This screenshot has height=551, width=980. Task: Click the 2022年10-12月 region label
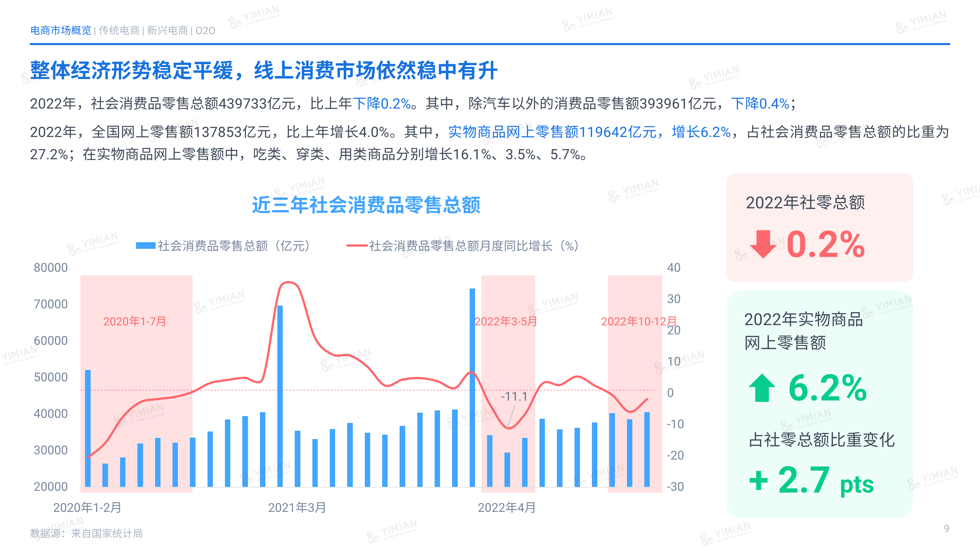click(639, 321)
